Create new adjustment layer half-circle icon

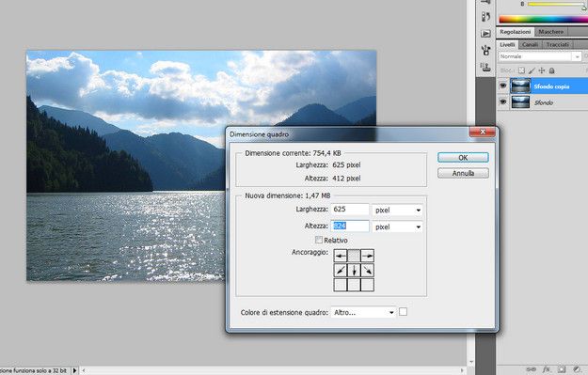click(577, 369)
